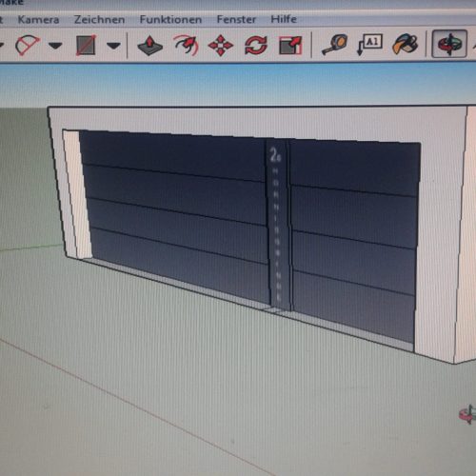Select the Arc drawing tool
Screen dimensions: 476x476
[28, 45]
